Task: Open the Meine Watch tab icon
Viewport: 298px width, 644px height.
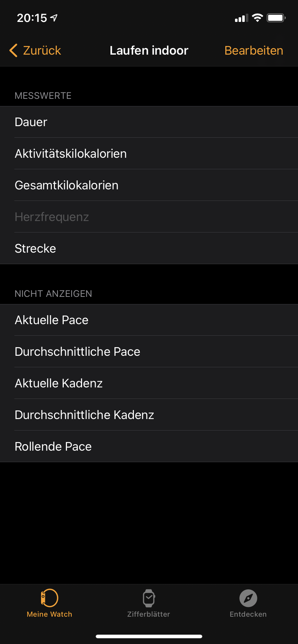Action: [49, 598]
